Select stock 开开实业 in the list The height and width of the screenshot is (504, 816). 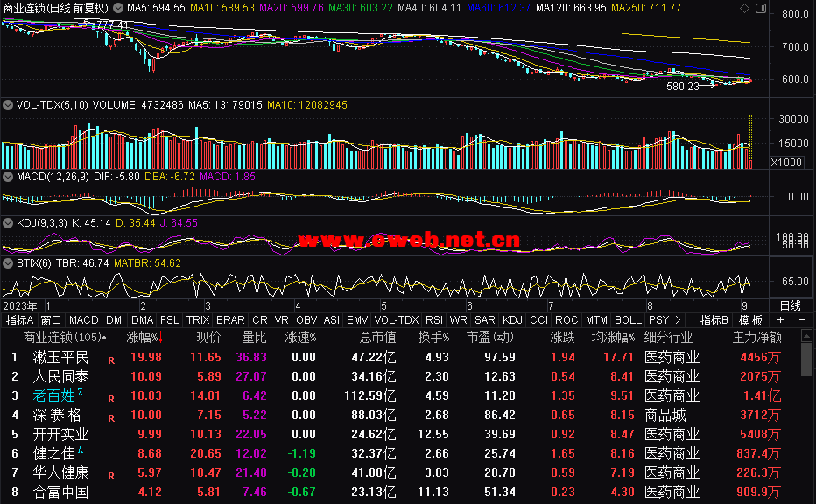pos(61,434)
